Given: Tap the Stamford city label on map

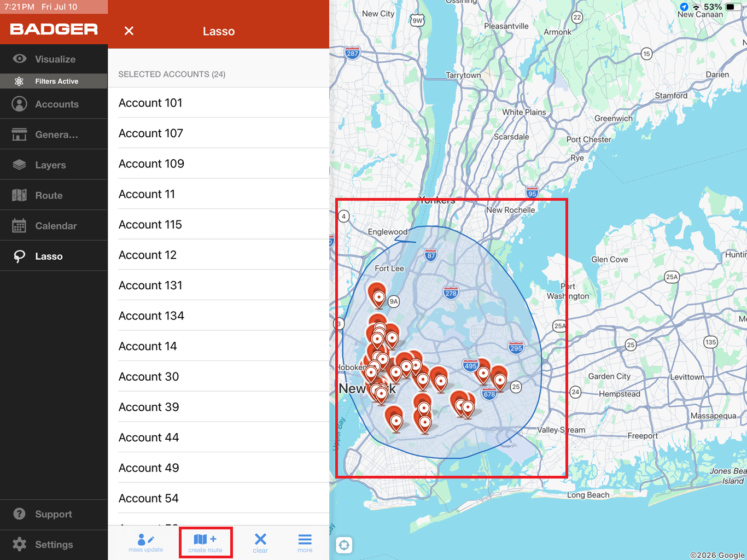Looking at the screenshot, I should point(671,95).
